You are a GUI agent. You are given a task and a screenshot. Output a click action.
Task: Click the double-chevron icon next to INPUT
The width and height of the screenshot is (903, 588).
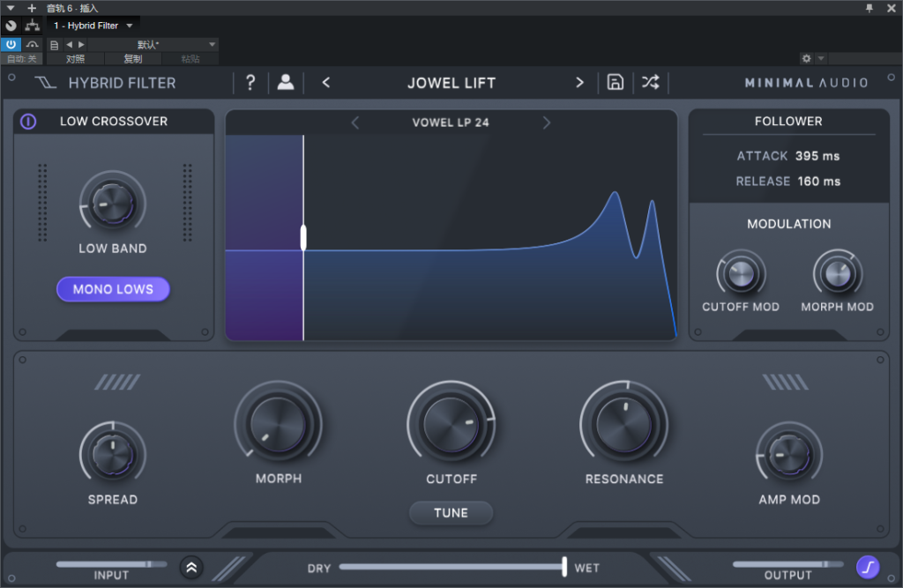point(191,568)
